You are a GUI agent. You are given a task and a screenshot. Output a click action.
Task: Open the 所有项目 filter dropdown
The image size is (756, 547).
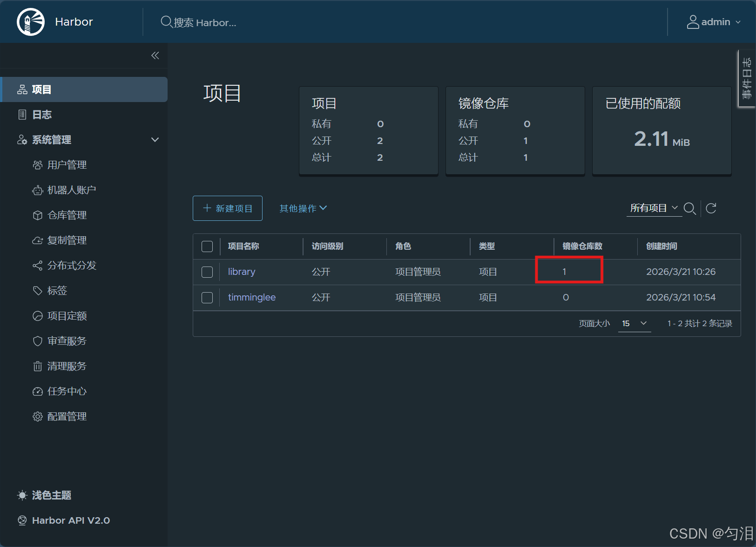click(x=654, y=208)
